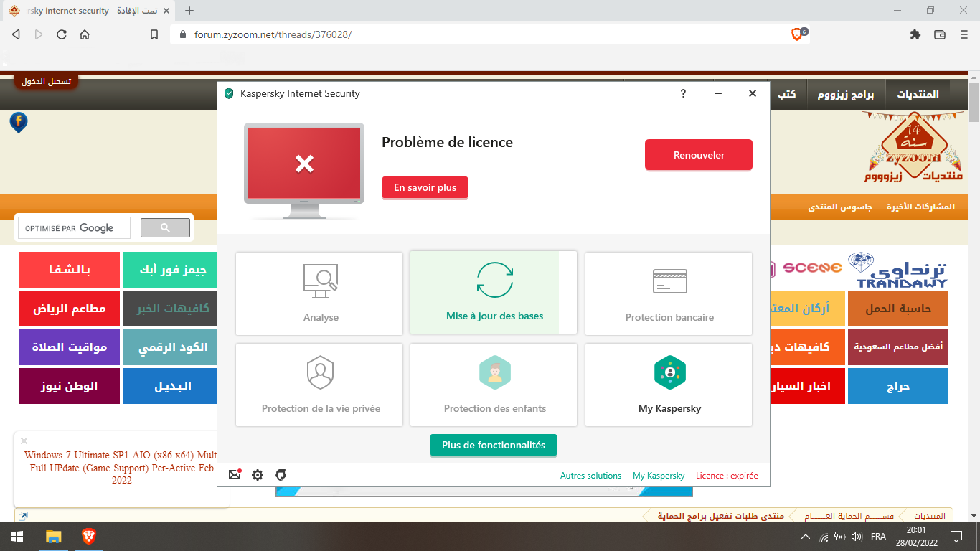Open the taskbar clock and date
The height and width of the screenshot is (551, 980).
pos(915,537)
